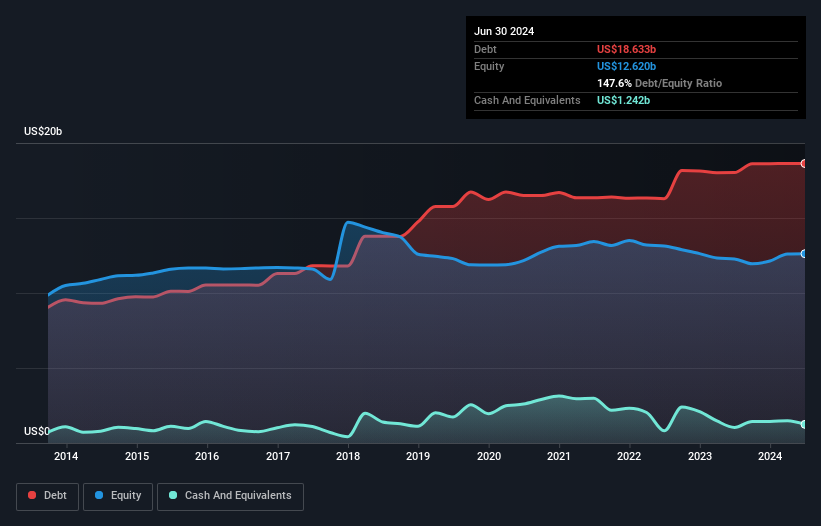Click the blue Equity legend dot
The width and height of the screenshot is (821, 526).
point(99,495)
